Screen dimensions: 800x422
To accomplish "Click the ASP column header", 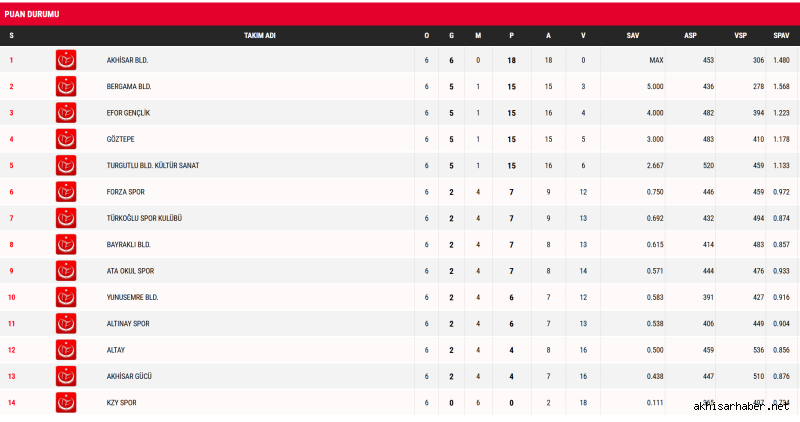I will [690, 35].
